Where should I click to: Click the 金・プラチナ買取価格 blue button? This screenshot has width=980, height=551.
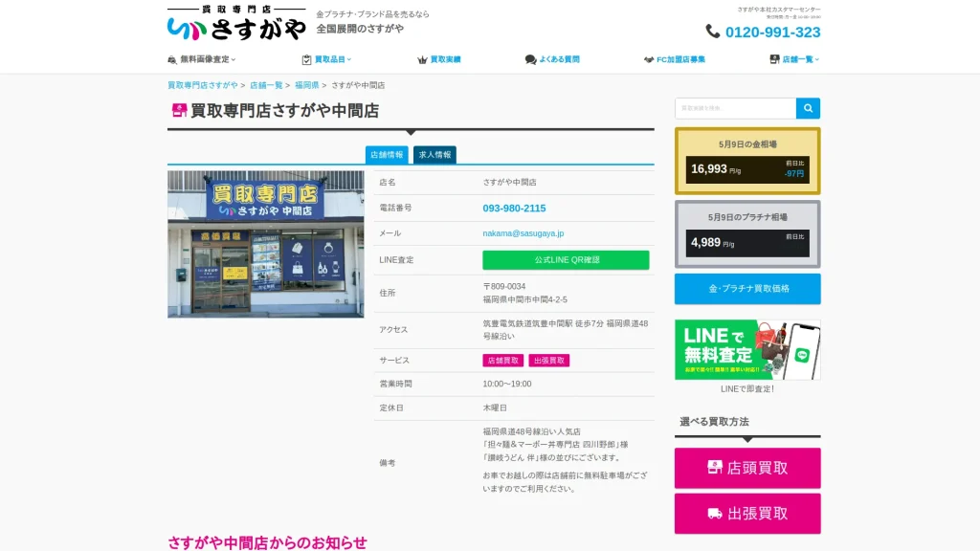click(x=747, y=289)
